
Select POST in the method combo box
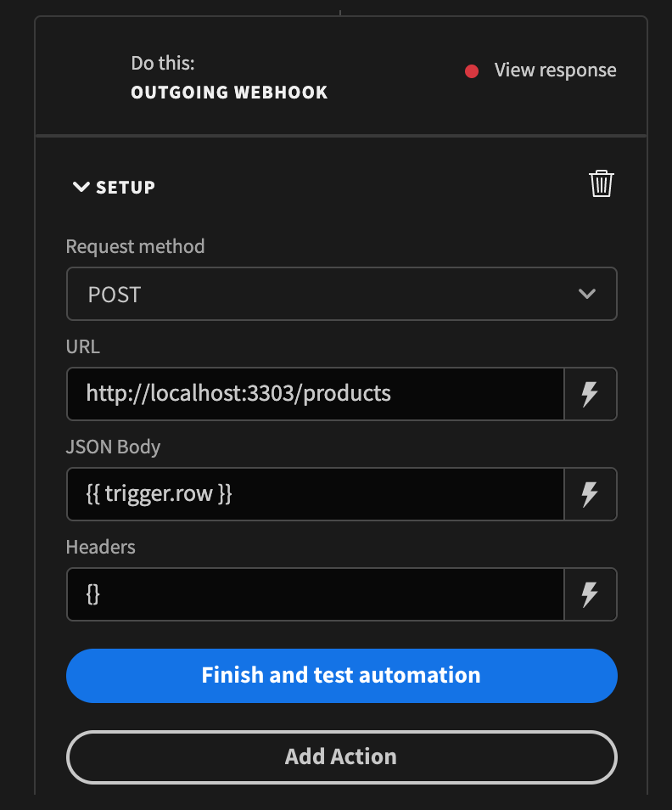click(x=341, y=294)
